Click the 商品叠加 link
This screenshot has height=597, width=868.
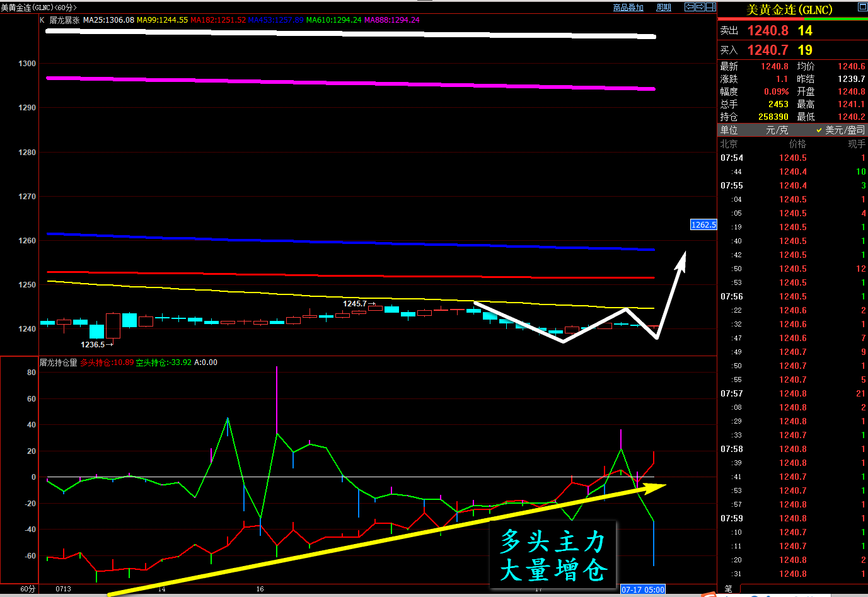click(628, 8)
